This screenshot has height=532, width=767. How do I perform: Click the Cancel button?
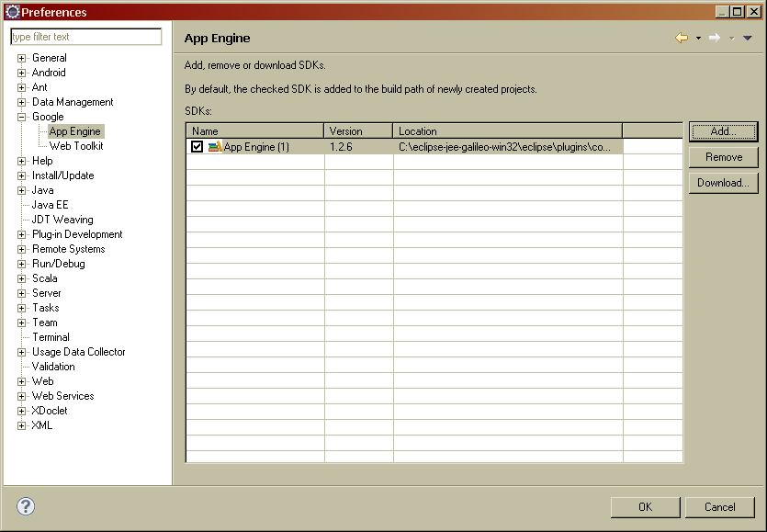click(719, 507)
